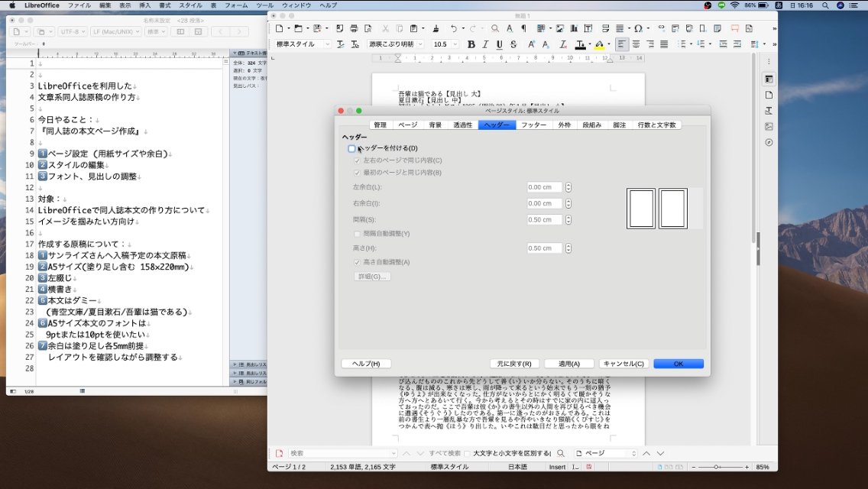Click the Align Left icon
The width and height of the screenshot is (868, 489).
pyautogui.click(x=622, y=44)
